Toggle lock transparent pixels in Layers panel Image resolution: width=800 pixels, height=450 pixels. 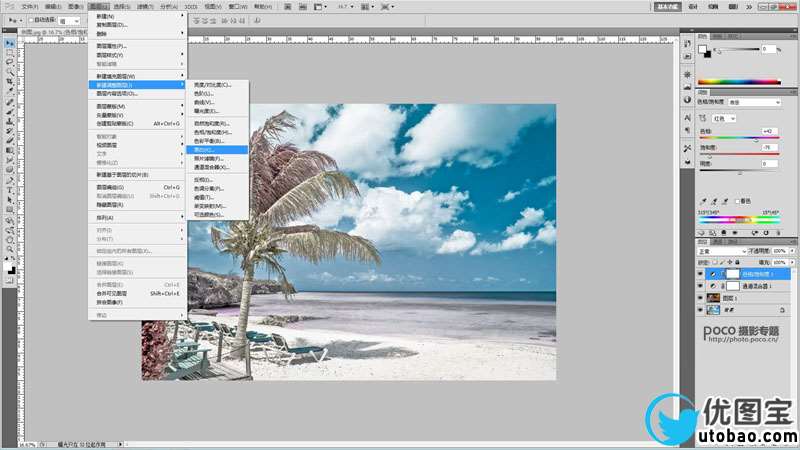tap(715, 262)
